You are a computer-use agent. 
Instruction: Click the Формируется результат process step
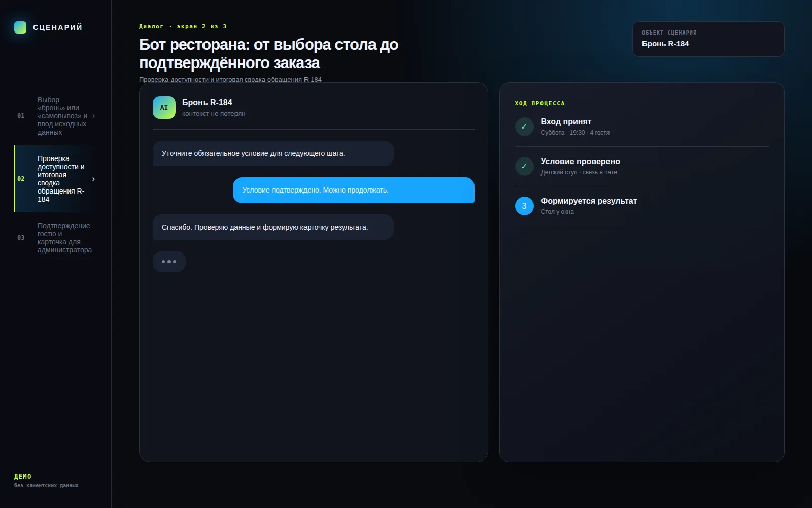(641, 206)
